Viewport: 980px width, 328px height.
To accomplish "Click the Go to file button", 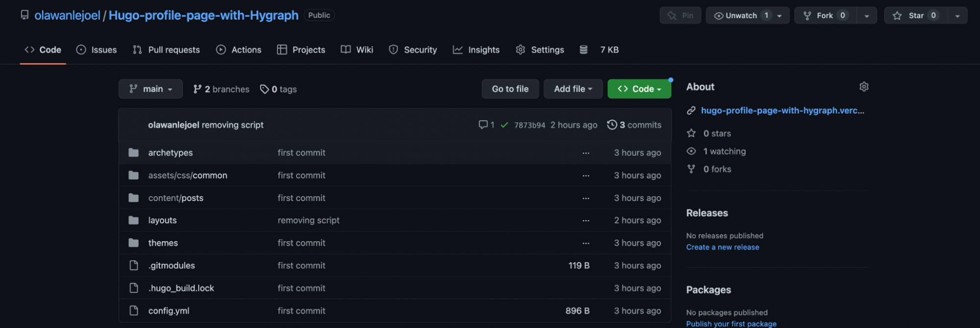I will tap(510, 89).
